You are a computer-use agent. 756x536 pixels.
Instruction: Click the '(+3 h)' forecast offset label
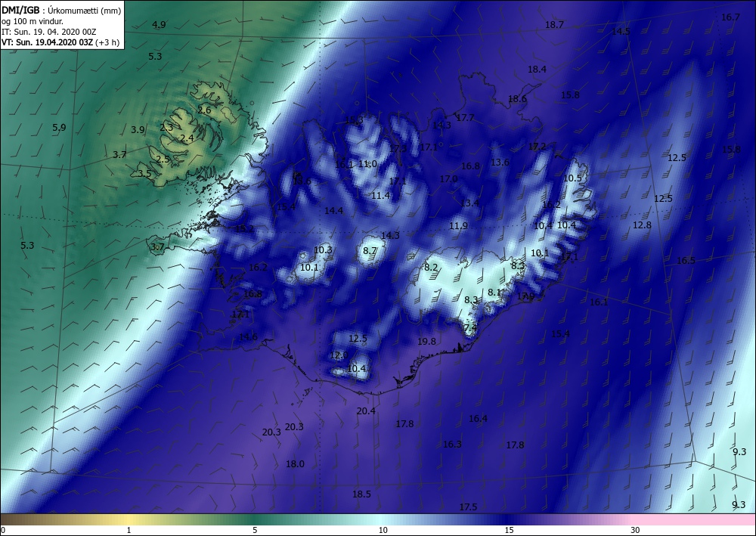click(x=107, y=42)
